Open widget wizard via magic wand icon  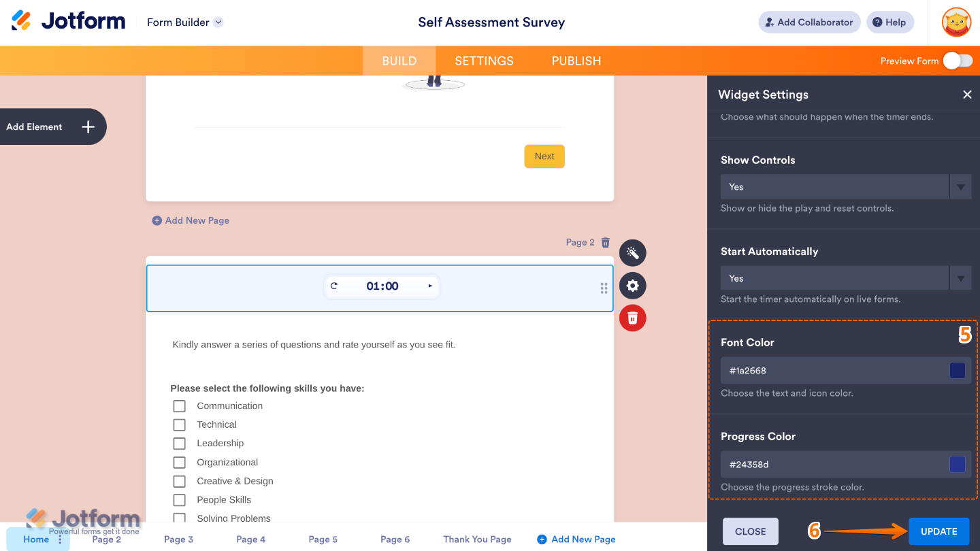(x=632, y=252)
